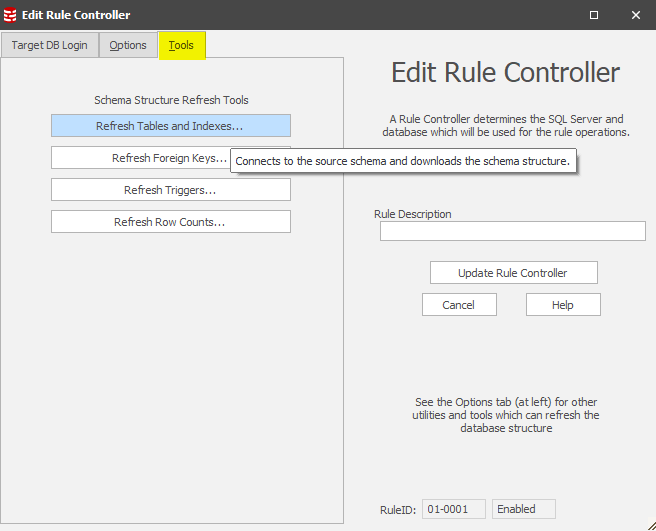656x531 pixels.
Task: Click the Refresh Foreign Keys button
Action: click(x=140, y=158)
